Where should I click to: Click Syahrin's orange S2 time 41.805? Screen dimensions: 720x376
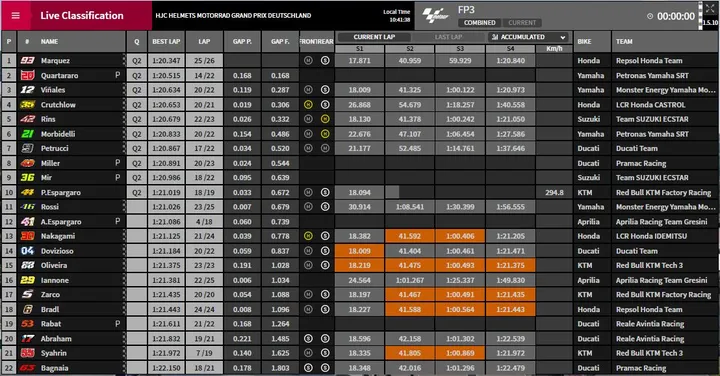410,353
